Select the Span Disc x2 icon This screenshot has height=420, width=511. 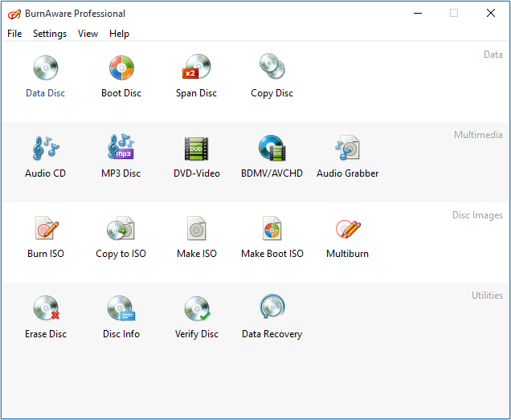pyautogui.click(x=196, y=67)
